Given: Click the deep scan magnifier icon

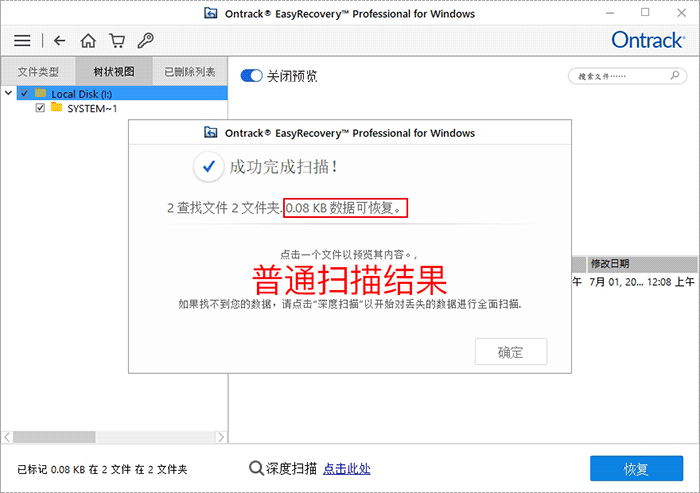Looking at the screenshot, I should point(256,468).
